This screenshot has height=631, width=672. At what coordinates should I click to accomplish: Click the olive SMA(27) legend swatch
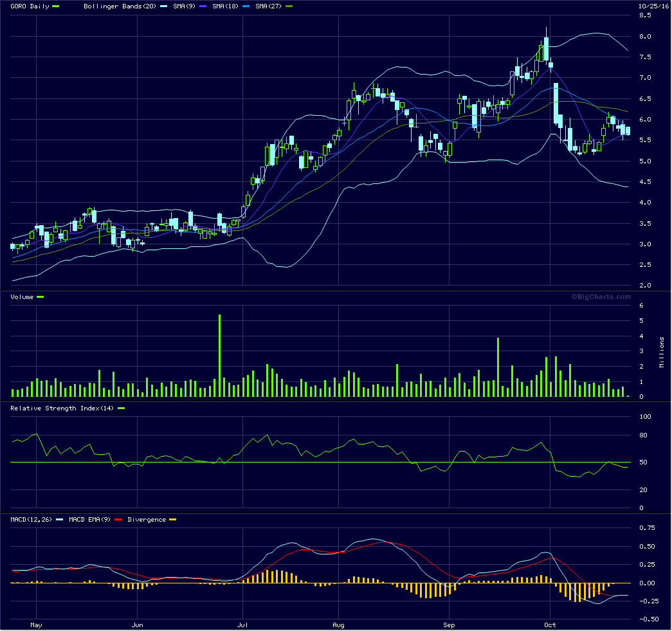(289, 6)
